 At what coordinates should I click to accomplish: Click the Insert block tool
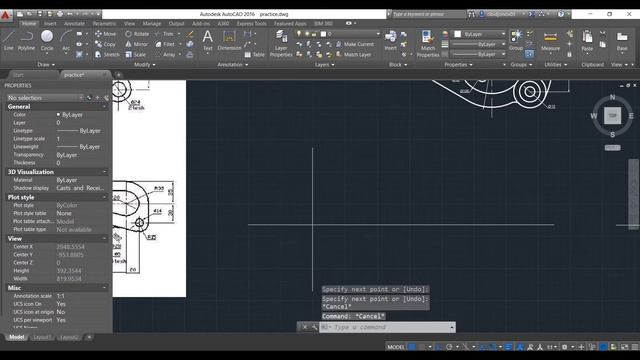(x=391, y=40)
